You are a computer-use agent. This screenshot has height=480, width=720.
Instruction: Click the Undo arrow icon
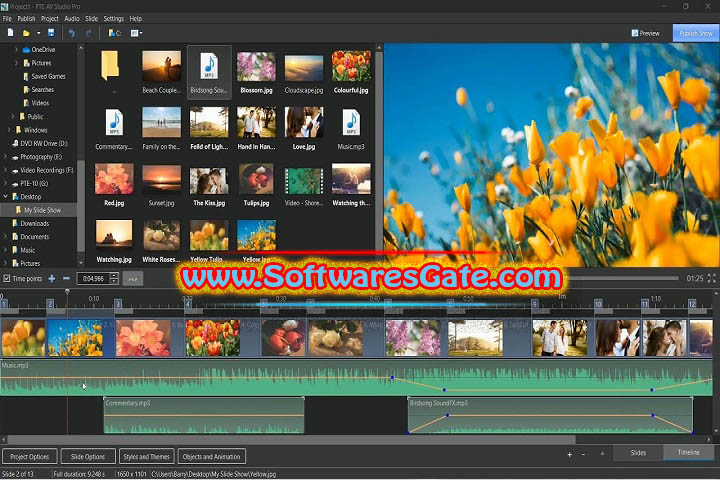72,33
